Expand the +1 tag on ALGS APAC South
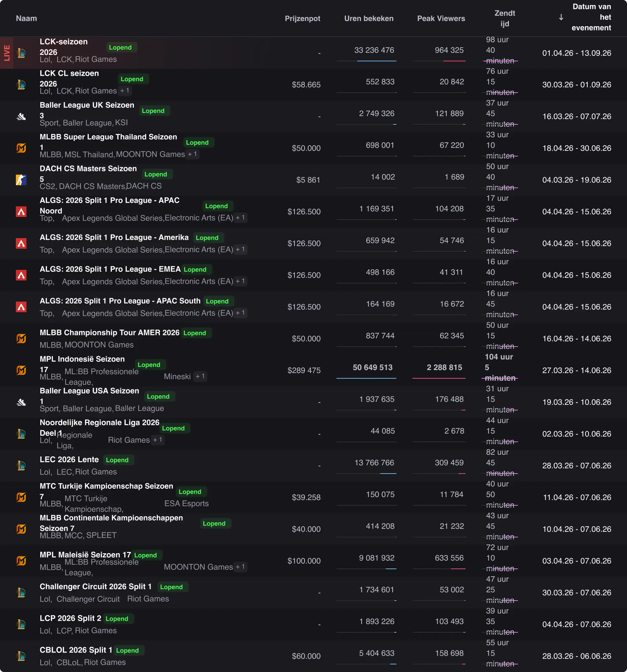 (240, 313)
